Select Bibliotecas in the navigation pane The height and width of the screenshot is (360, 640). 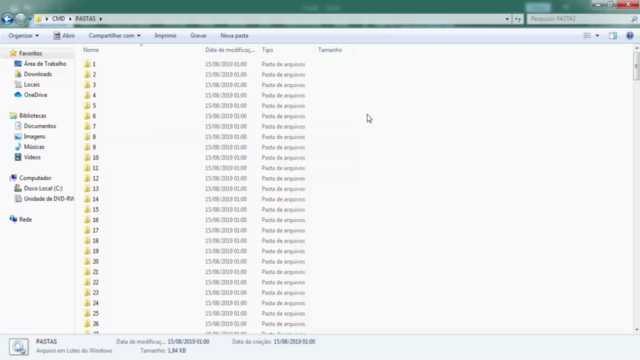pyautogui.click(x=33, y=116)
